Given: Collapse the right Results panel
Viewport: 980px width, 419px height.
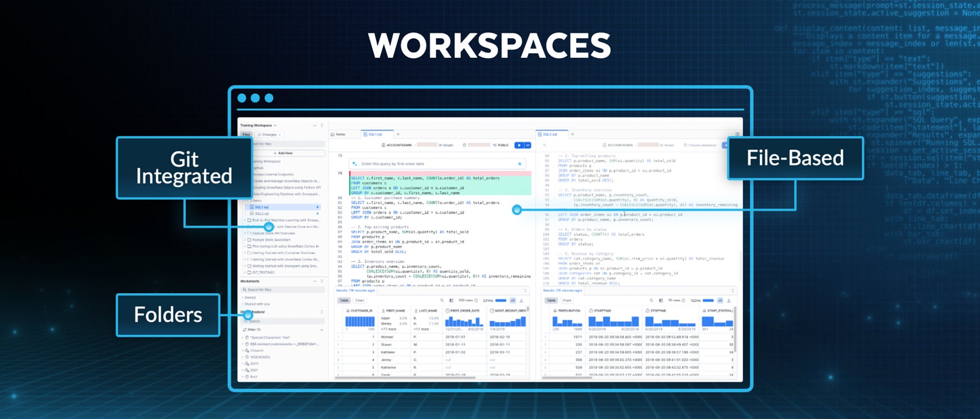Looking at the screenshot, I should (x=732, y=291).
